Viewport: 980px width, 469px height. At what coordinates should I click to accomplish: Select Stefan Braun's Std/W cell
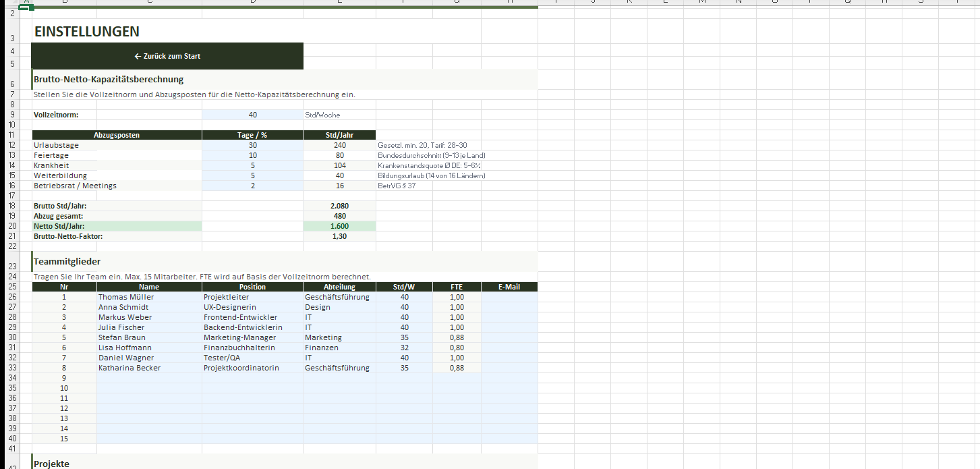(x=404, y=337)
